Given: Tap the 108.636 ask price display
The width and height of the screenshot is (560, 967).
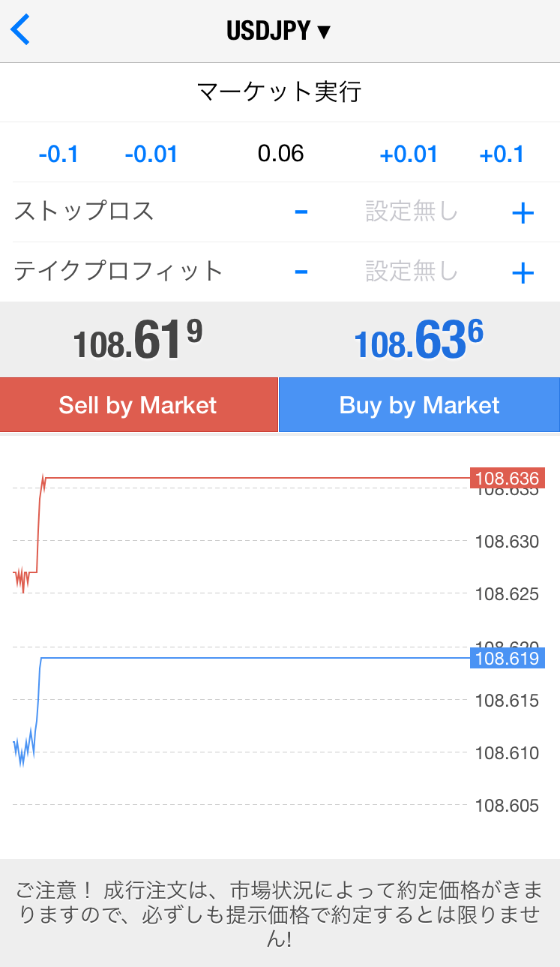Looking at the screenshot, I should pyautogui.click(x=419, y=340).
